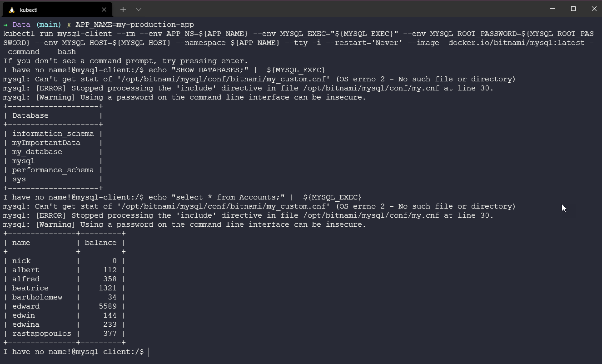The width and height of the screenshot is (602, 364).
Task: Open a new terminal tab with plus button
Action: pyautogui.click(x=123, y=9)
